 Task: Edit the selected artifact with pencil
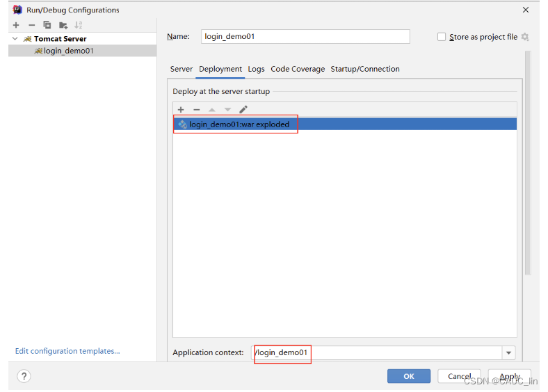[243, 110]
